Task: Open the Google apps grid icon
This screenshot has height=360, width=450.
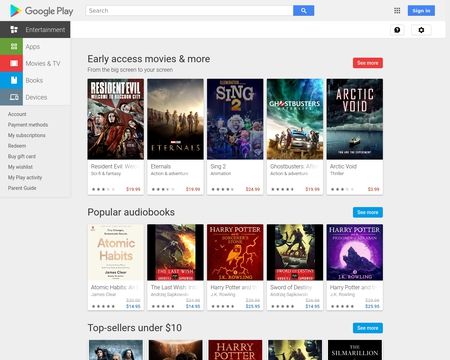Action: click(397, 11)
